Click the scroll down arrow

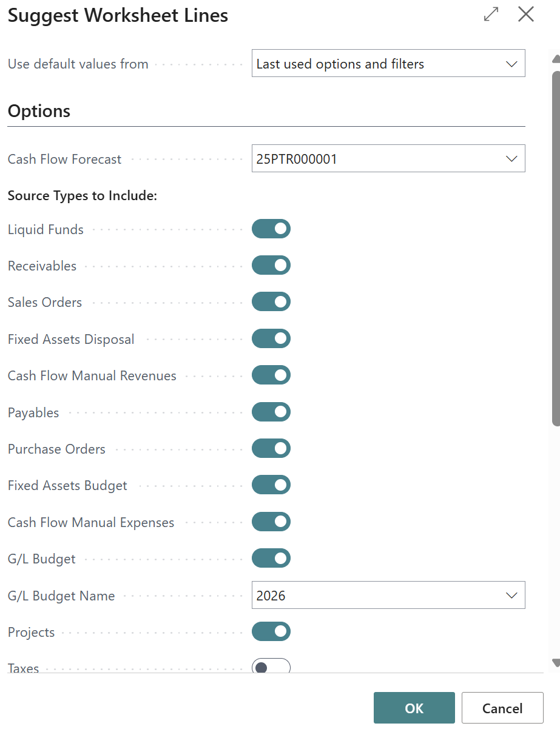pyautogui.click(x=555, y=662)
